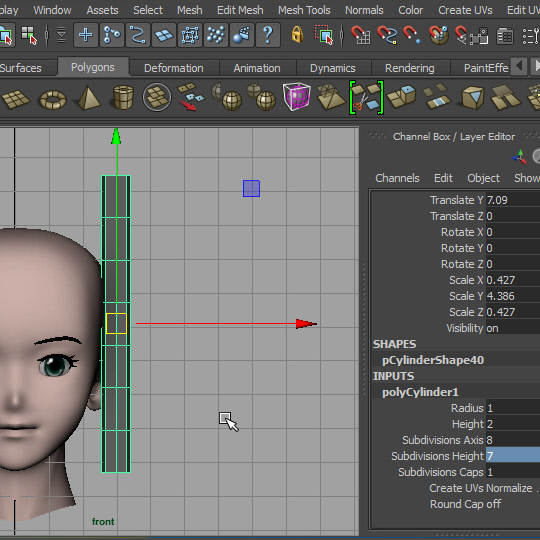This screenshot has width=540, height=540.
Task: Toggle the rendering selection mask icon
Action: pos(242,35)
